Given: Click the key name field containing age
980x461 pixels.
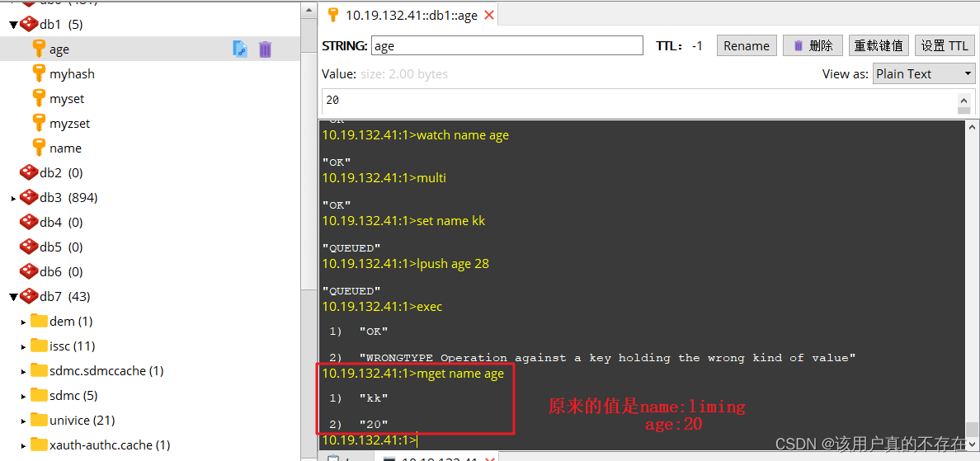Looking at the screenshot, I should 506,45.
